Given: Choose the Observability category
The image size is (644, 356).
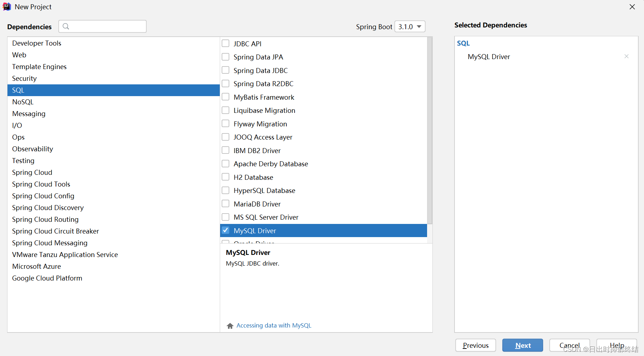Looking at the screenshot, I should (113, 149).
